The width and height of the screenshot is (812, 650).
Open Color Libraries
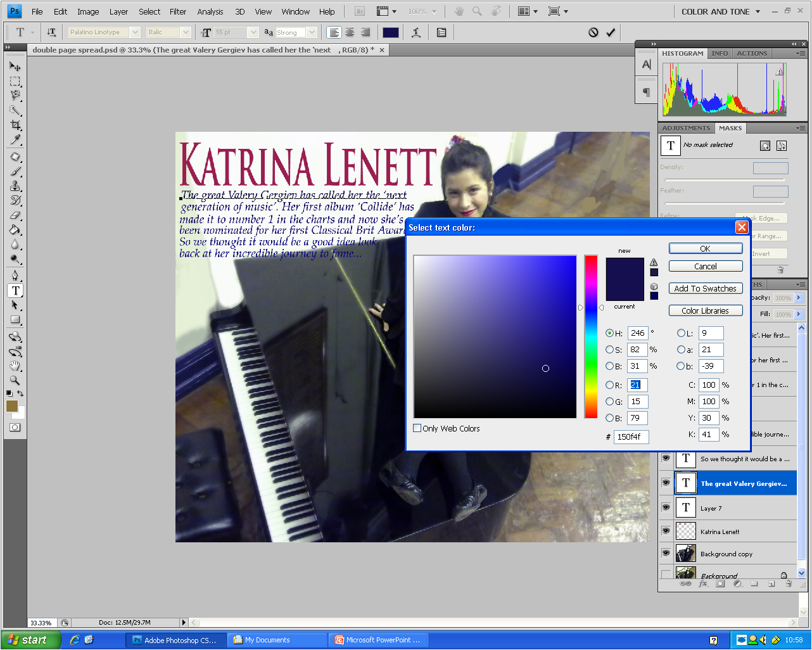706,310
